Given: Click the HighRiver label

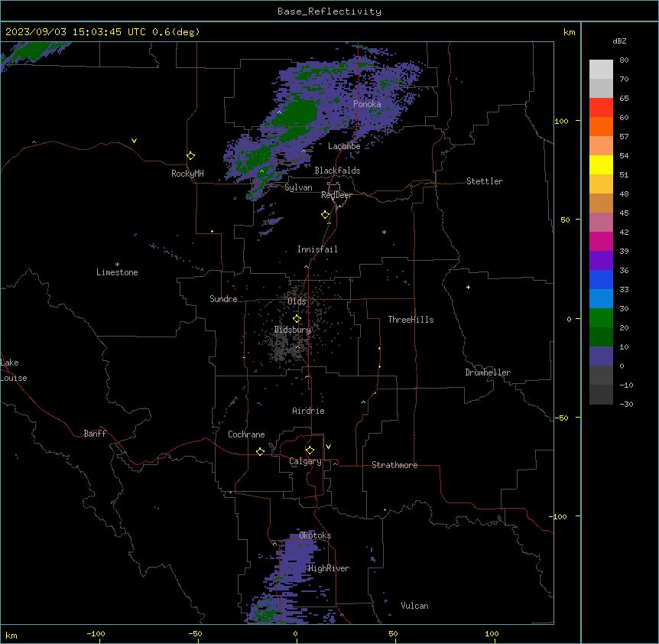Looking at the screenshot, I should [x=329, y=568].
